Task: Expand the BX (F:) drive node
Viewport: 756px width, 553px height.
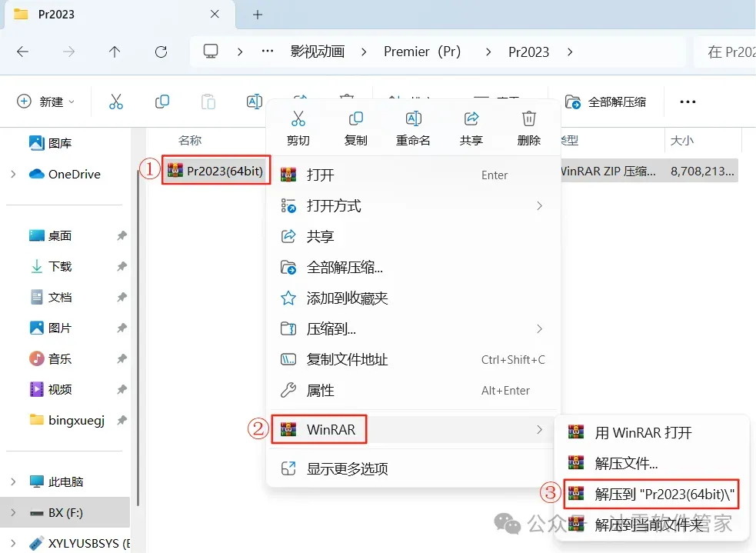Action: point(13,512)
